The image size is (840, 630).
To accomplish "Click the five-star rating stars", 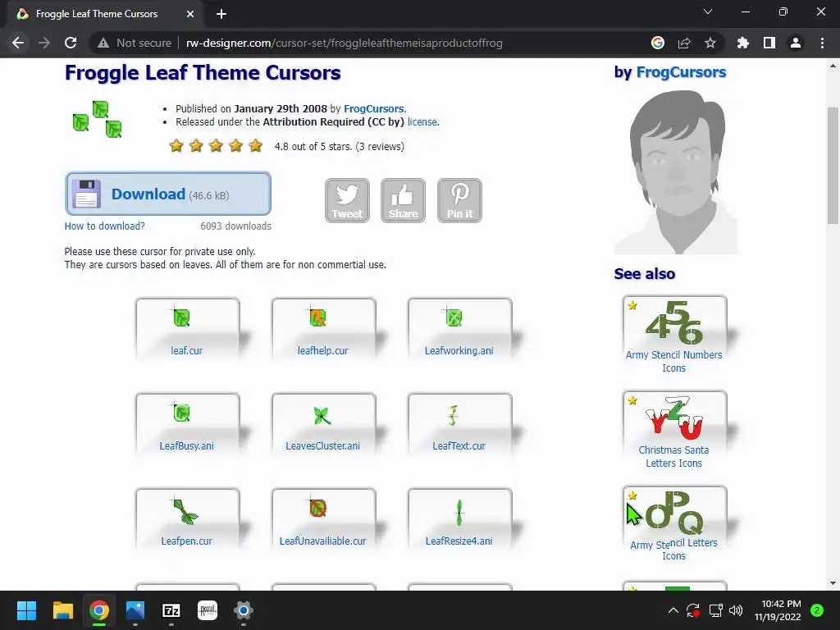I will click(x=216, y=146).
